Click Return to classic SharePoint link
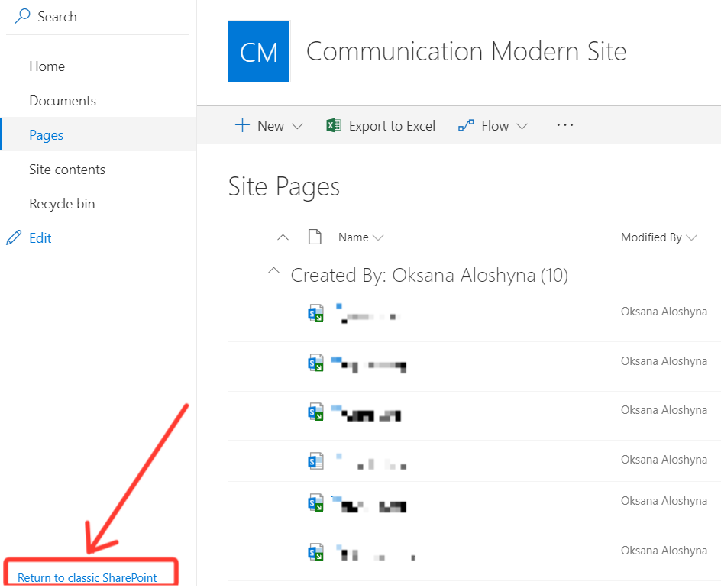 tap(87, 577)
